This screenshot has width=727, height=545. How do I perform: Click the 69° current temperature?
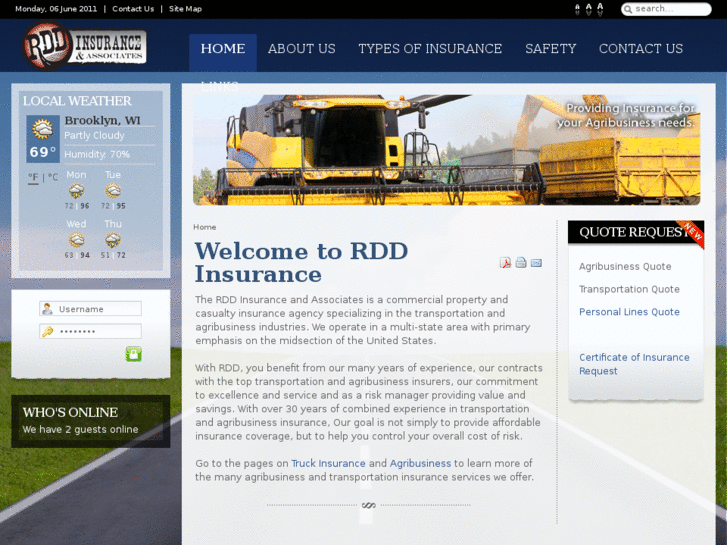click(43, 152)
